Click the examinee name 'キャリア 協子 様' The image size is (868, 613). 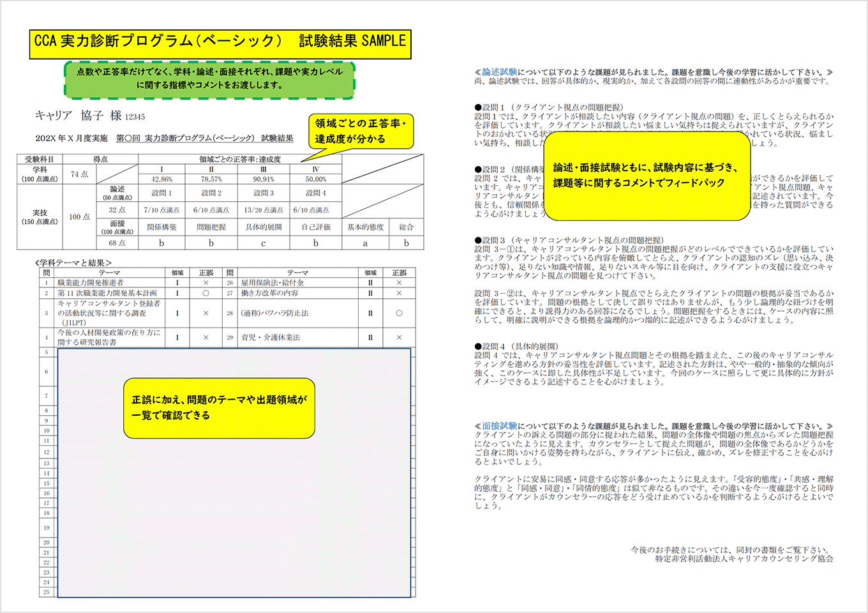click(x=78, y=116)
